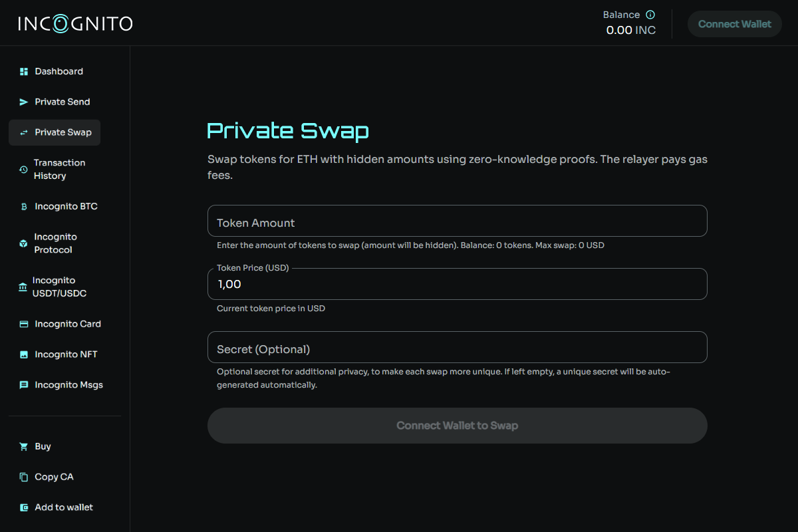798x532 pixels.
Task: Click the Private Swap heading
Action: point(288,131)
